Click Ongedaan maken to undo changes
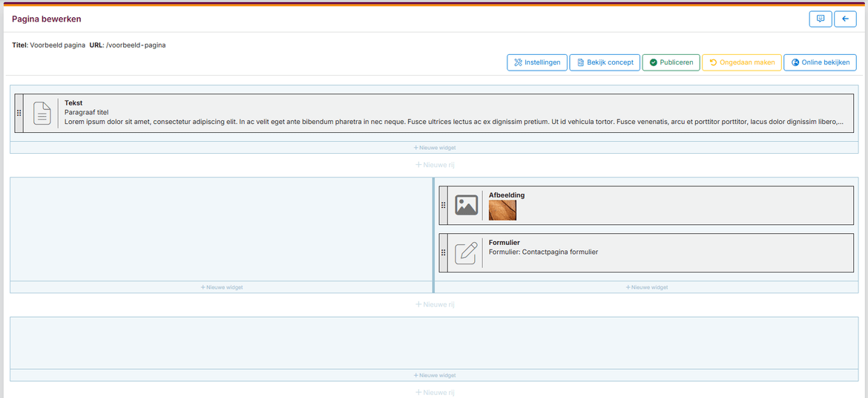Image resolution: width=868 pixels, height=398 pixels. point(741,62)
